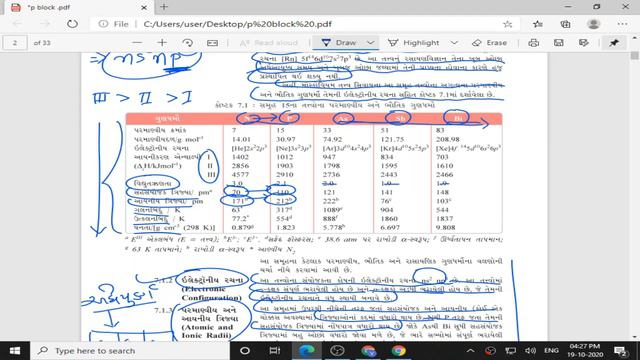
Task: Show hidden system tray icons
Action: (x=470, y=351)
